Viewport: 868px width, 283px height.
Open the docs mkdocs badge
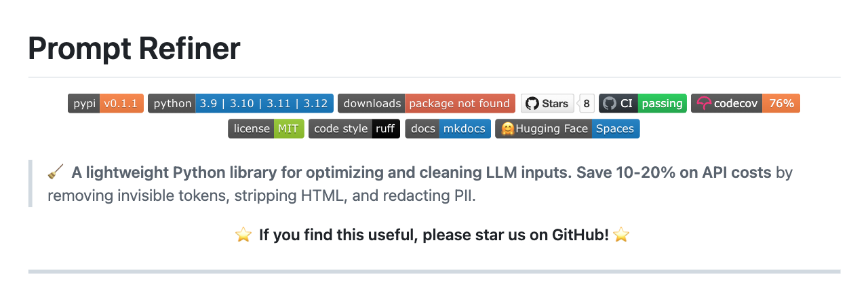point(448,129)
